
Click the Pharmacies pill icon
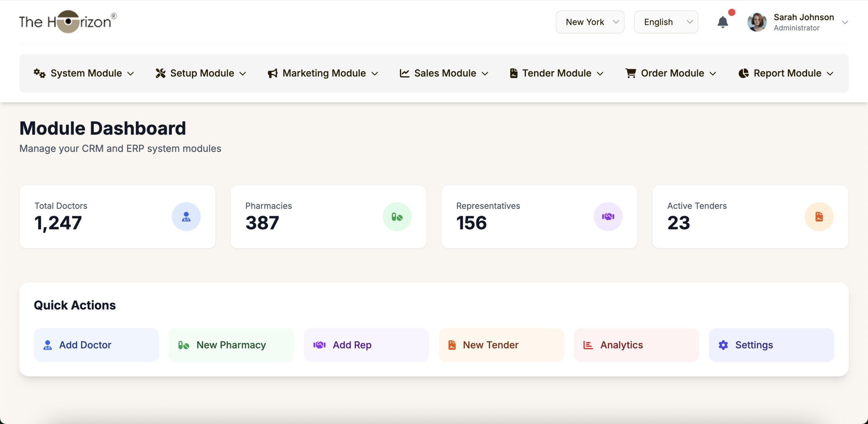(x=397, y=217)
